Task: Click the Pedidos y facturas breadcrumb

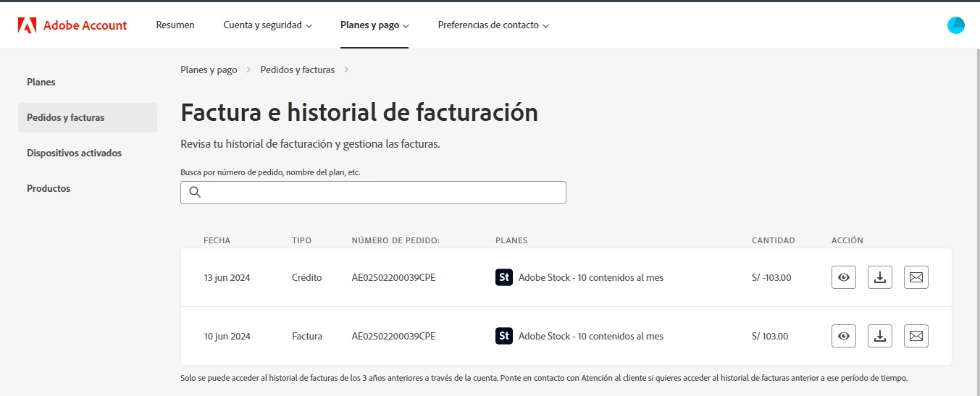Action: [x=298, y=69]
